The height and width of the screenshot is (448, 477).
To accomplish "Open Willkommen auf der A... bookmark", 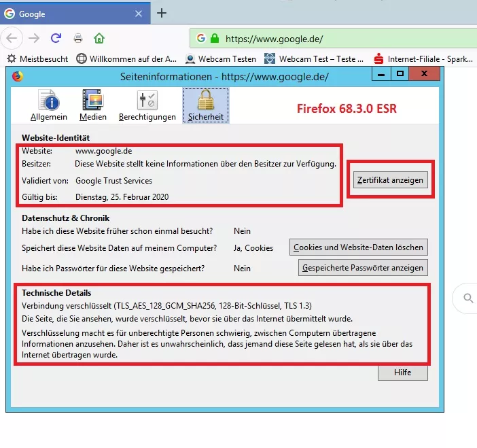I will pyautogui.click(x=126, y=58).
